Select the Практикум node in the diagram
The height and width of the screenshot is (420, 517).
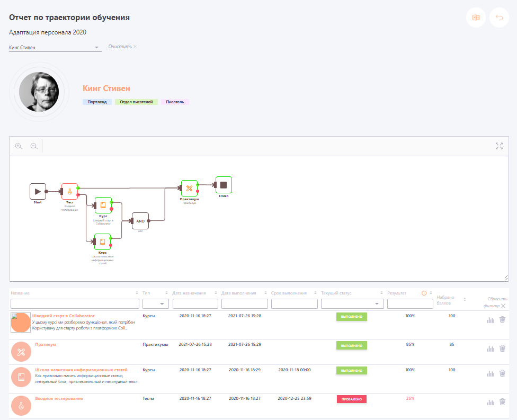click(189, 188)
